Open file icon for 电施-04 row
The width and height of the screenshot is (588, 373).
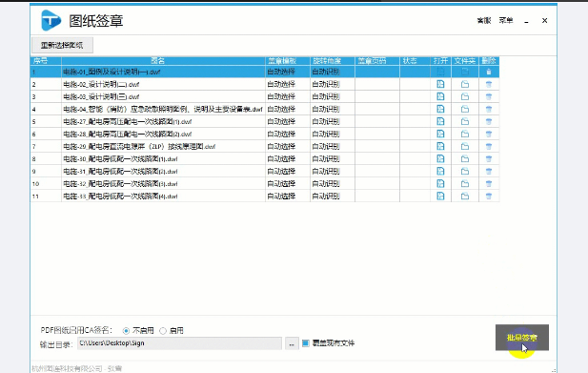click(x=440, y=109)
